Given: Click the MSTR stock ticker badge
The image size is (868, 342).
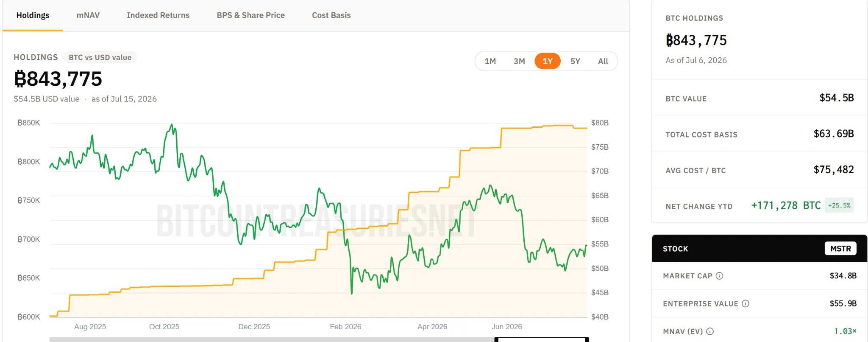Looking at the screenshot, I should point(840,249).
